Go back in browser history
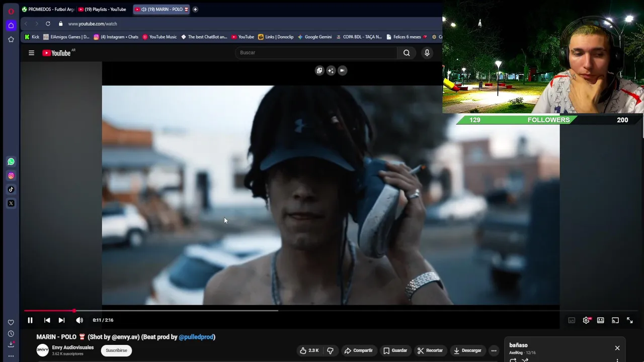The height and width of the screenshot is (362, 644). [26, 24]
